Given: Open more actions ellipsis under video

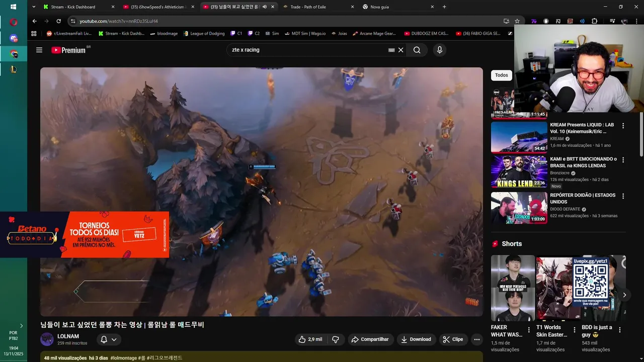Looking at the screenshot, I should [477, 339].
